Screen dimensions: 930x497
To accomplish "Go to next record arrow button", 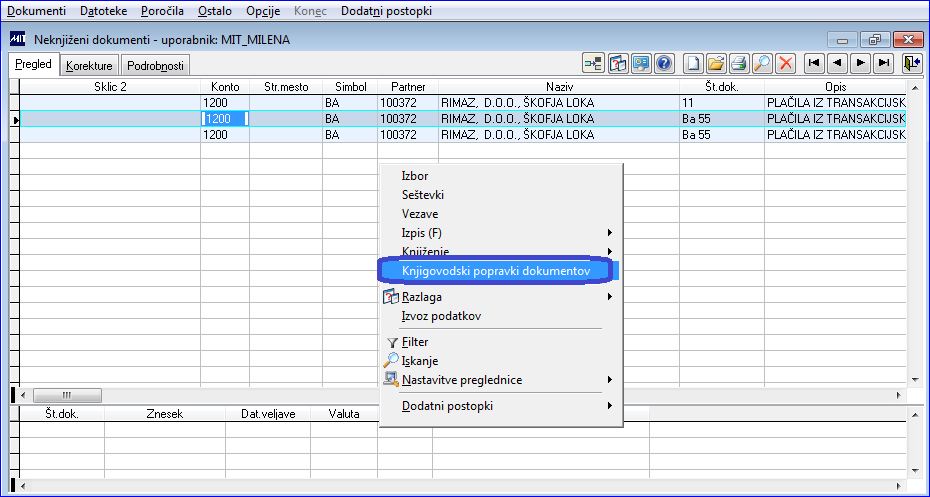I will [861, 63].
